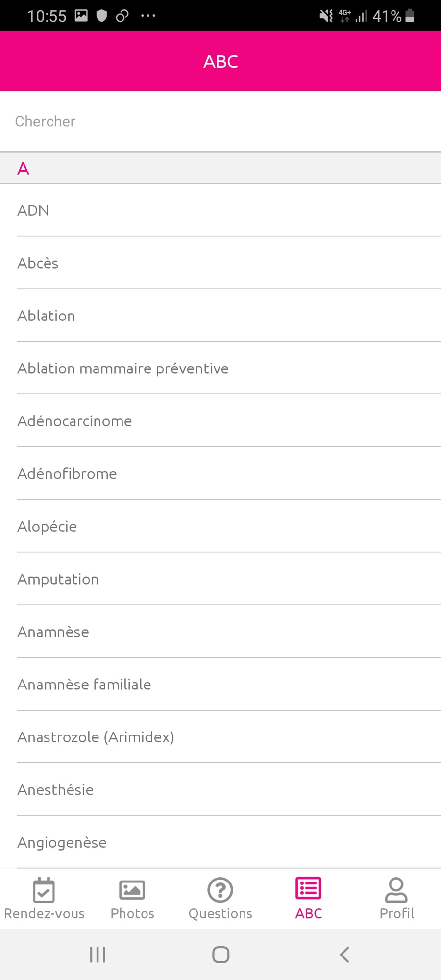This screenshot has width=441, height=980.
Task: Open the Rendez-vous calendar icon
Action: [44, 890]
